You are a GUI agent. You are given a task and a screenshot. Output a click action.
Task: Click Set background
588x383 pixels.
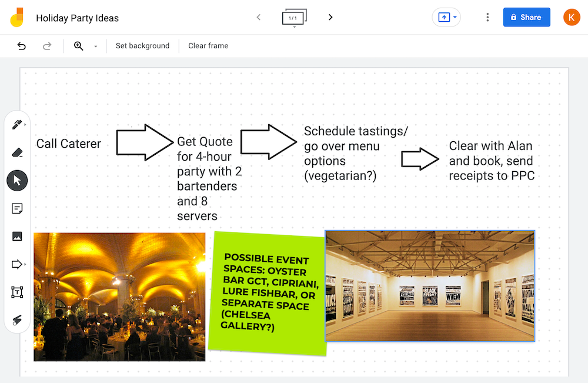click(x=142, y=46)
